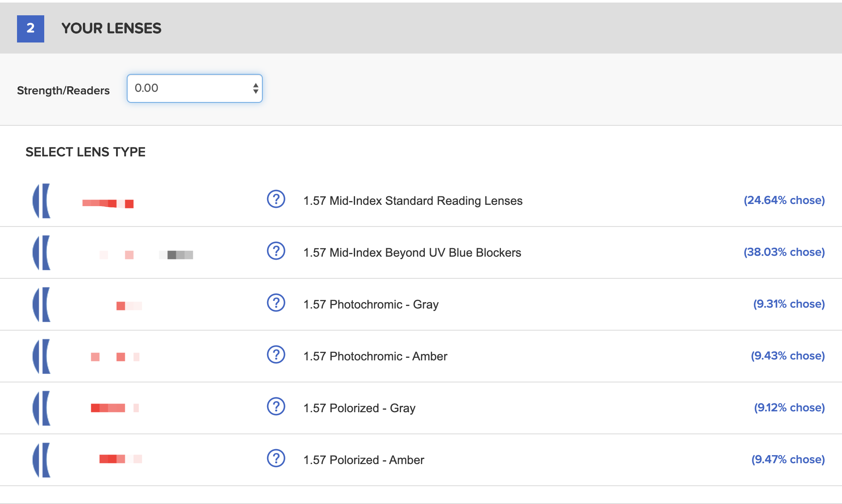Select 1.57 Photochromic - Gray option
842x504 pixels.
(371, 304)
